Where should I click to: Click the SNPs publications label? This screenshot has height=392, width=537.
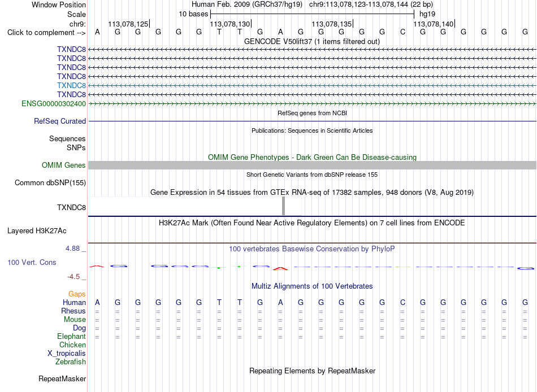pos(76,147)
